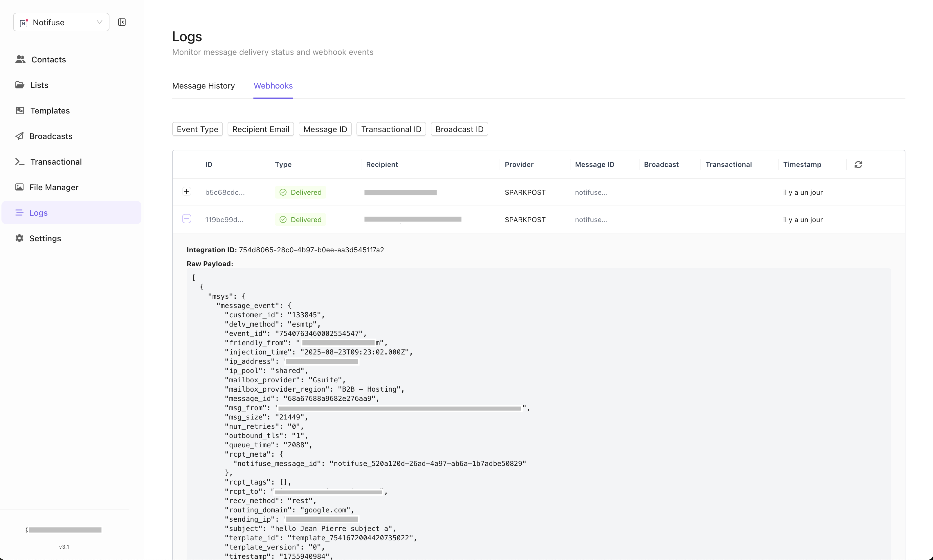Click the customer_id line in payload
Image resolution: width=933 pixels, height=560 pixels.
[275, 315]
